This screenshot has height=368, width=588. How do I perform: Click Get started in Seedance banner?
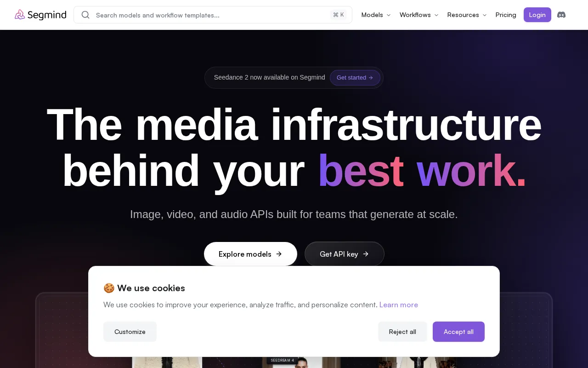355,78
